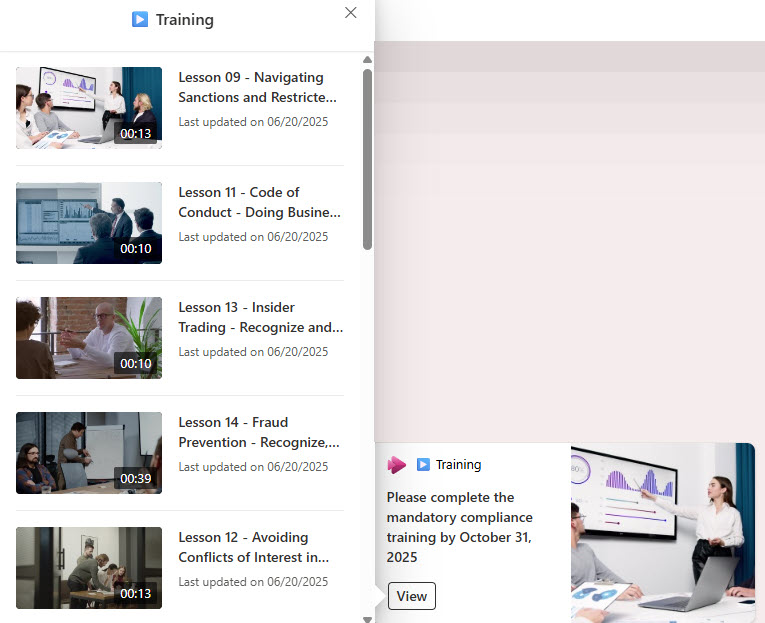This screenshot has height=623, width=765.
Task: Click the training card presentation image
Action: (662, 532)
